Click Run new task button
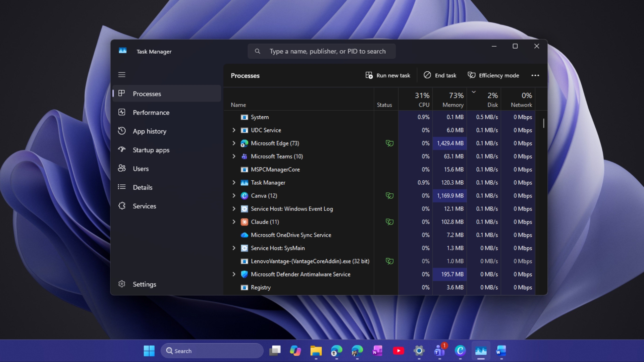644x362 pixels. point(388,75)
